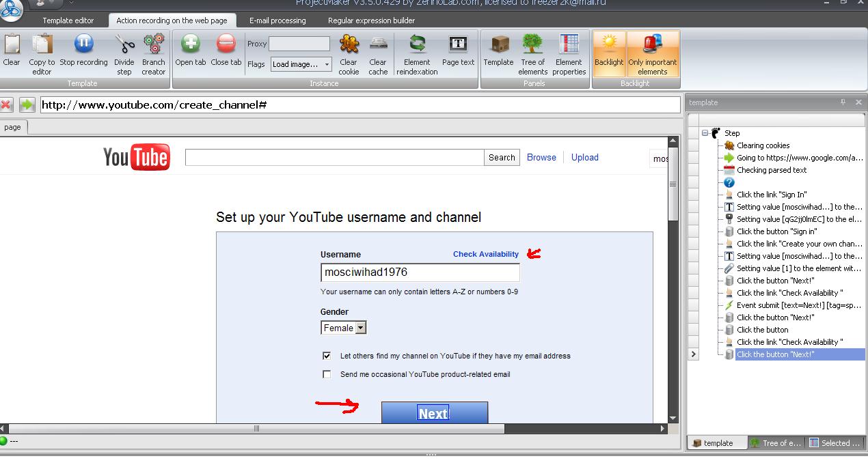This screenshot has width=868, height=465.
Task: Click the Check Availability link
Action: (x=486, y=254)
